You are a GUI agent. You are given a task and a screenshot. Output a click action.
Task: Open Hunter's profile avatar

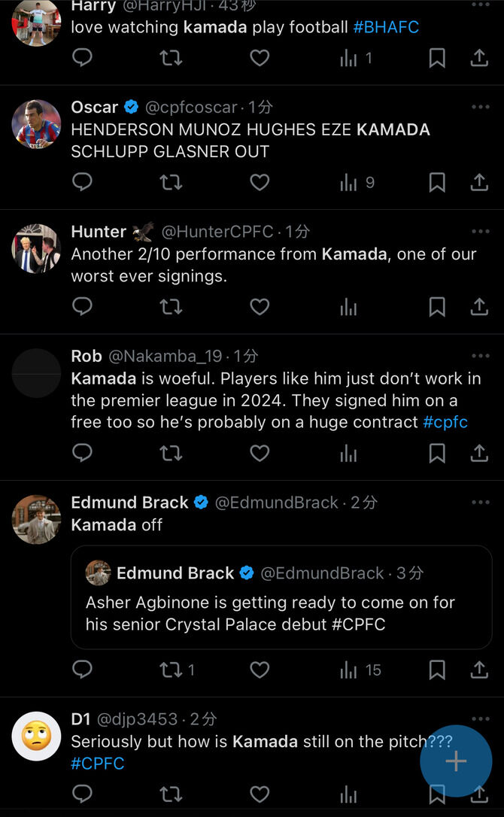pyautogui.click(x=36, y=248)
